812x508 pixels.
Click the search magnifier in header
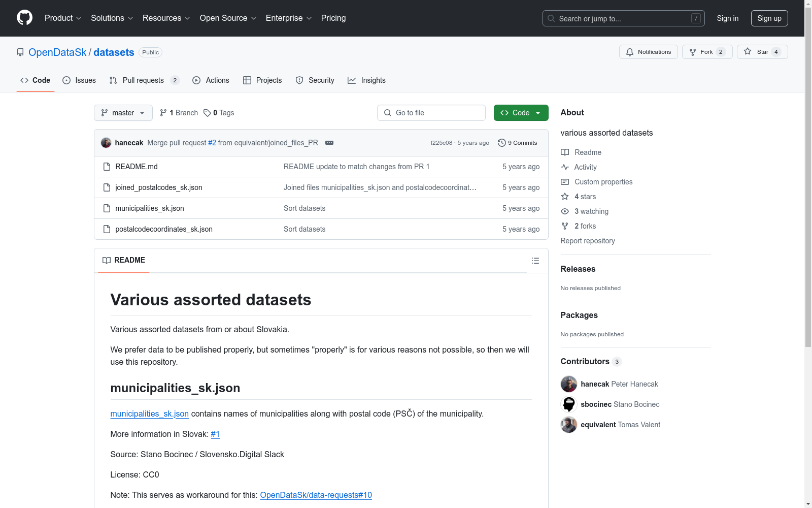tap(551, 18)
